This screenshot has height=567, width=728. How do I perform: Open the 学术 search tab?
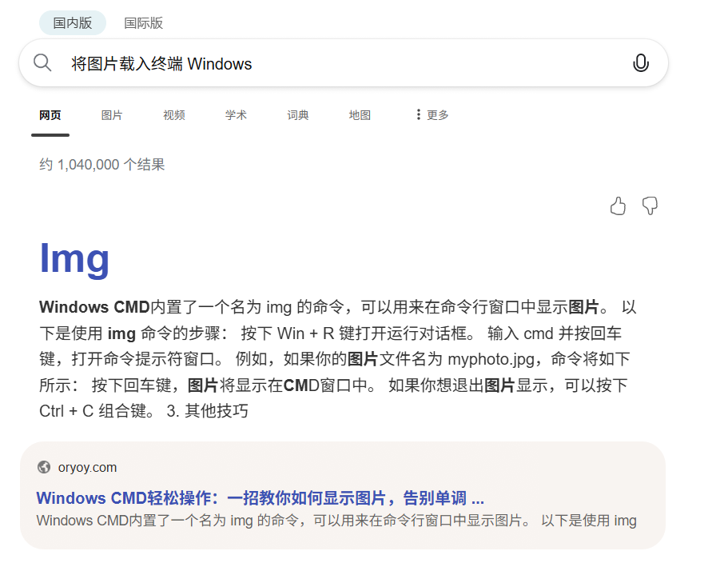tap(236, 115)
